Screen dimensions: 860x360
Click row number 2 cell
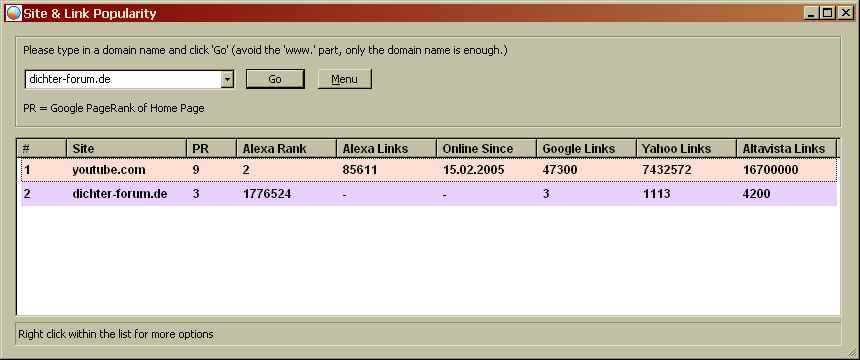pyautogui.click(x=27, y=194)
